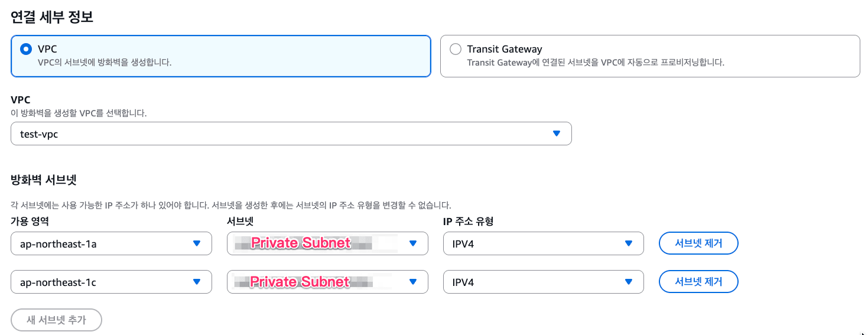This screenshot has width=868, height=335.
Task: Click the arrow icon beside ap-northeast-1c
Action: (197, 282)
